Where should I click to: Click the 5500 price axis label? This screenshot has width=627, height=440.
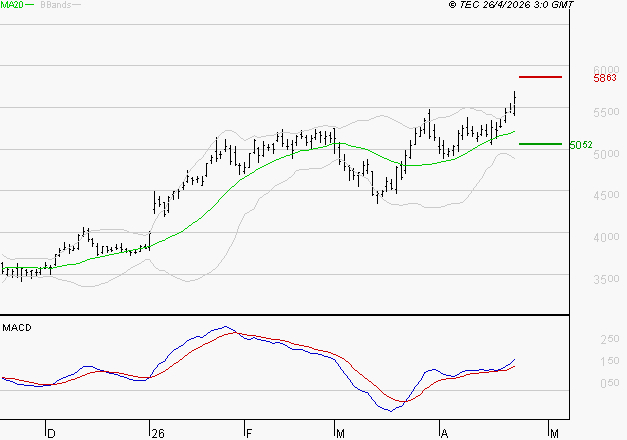click(x=606, y=112)
